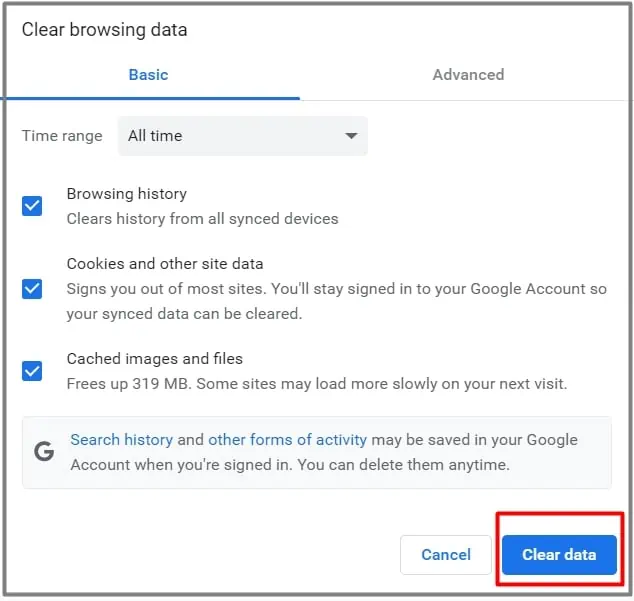
Task: Click the Clear browsing data title text
Action: click(104, 30)
